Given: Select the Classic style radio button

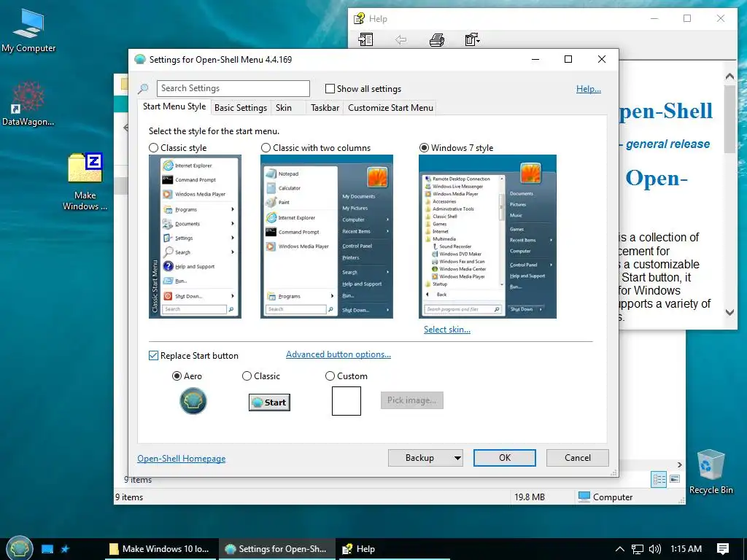Looking at the screenshot, I should pos(153,147).
